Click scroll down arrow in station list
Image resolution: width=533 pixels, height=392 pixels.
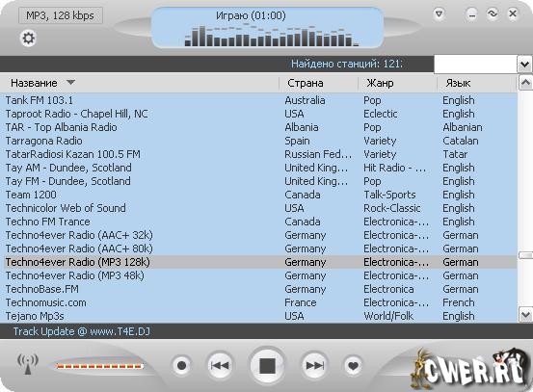pyautogui.click(x=525, y=315)
